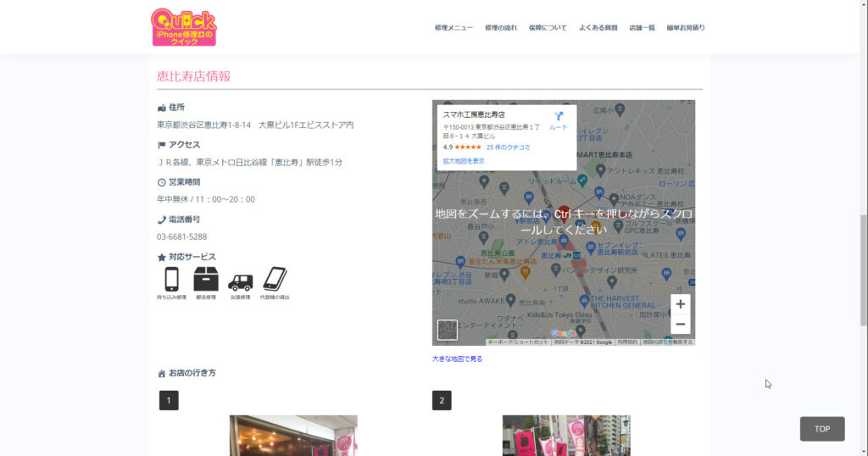Click the お店の行き方 house icon

coord(162,374)
